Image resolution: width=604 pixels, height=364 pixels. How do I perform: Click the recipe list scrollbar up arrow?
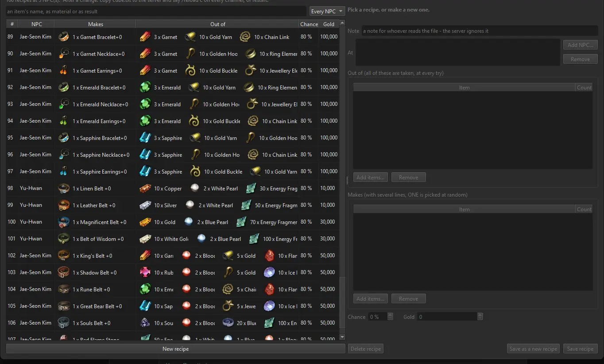click(342, 23)
